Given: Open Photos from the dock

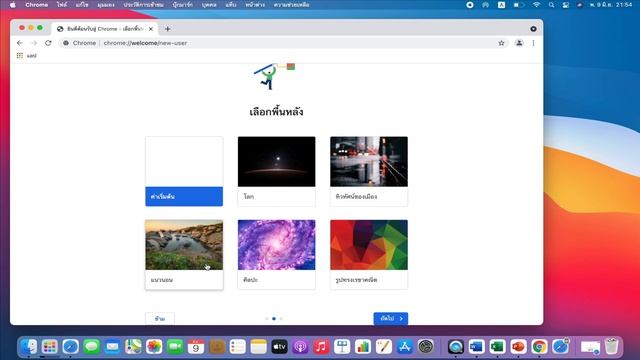Looking at the screenshot, I should pos(154,347).
